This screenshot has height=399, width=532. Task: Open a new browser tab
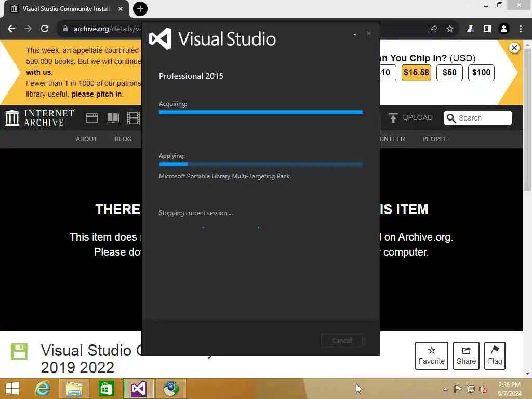pos(140,9)
